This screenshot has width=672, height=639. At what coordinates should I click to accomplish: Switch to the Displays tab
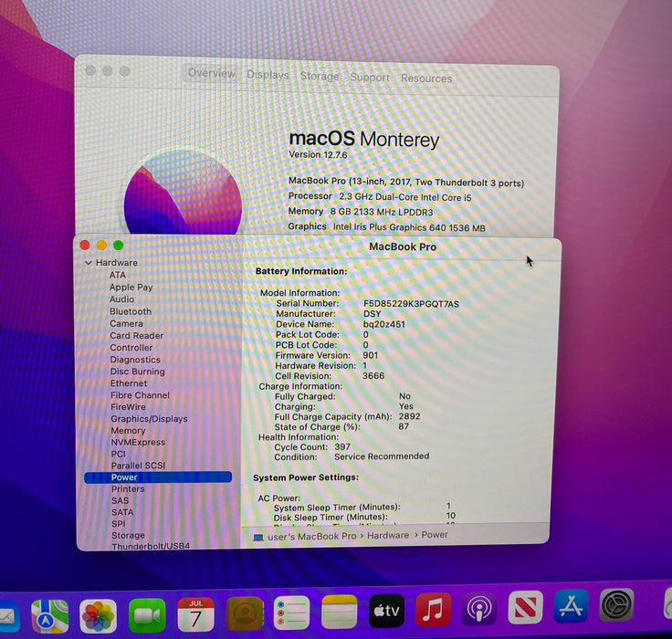[x=268, y=75]
